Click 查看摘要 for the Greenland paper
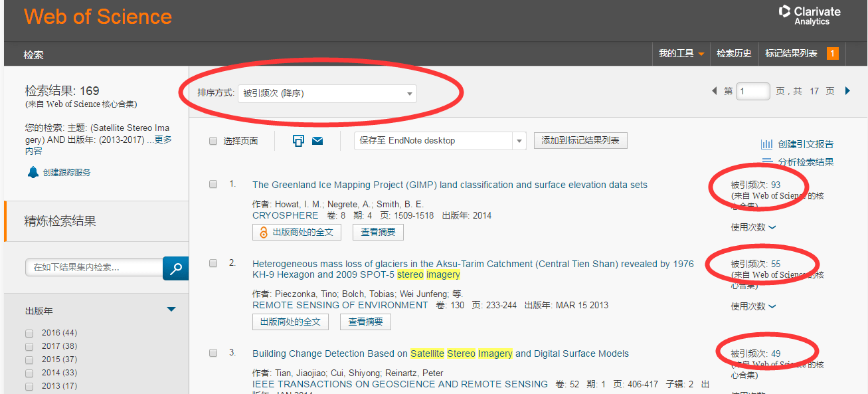The image size is (868, 394). coord(378,233)
